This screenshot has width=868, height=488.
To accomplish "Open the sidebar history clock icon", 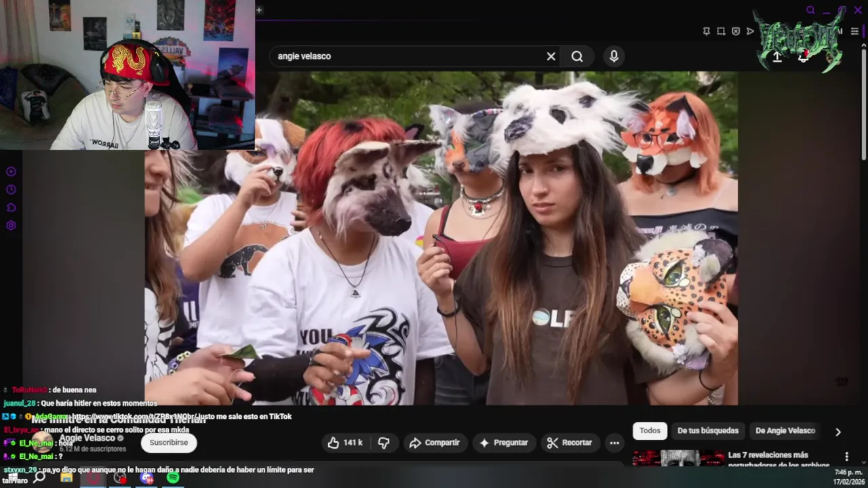I will pyautogui.click(x=11, y=190).
